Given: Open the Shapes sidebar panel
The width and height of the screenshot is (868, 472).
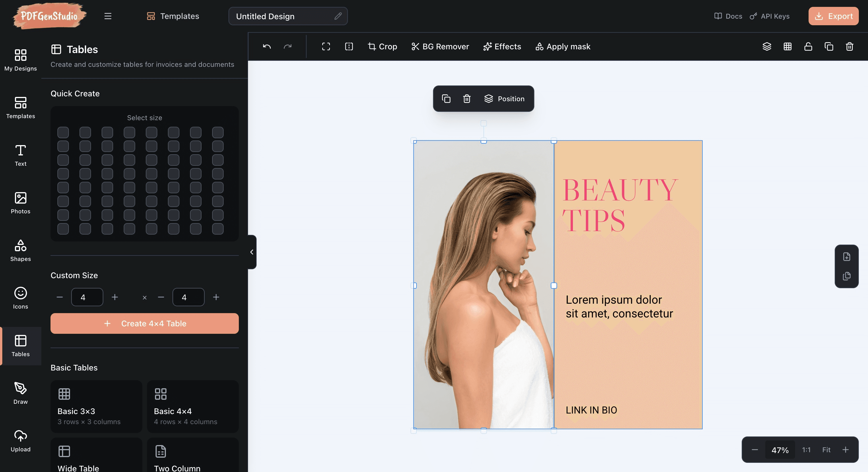Looking at the screenshot, I should 21,250.
